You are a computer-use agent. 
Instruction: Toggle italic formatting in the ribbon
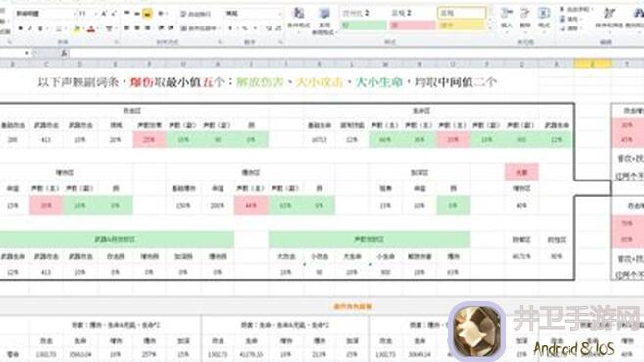click(x=30, y=28)
